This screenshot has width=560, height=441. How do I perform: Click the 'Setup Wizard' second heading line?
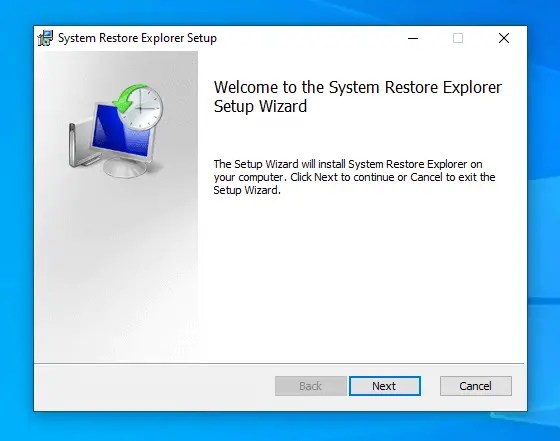click(x=260, y=106)
